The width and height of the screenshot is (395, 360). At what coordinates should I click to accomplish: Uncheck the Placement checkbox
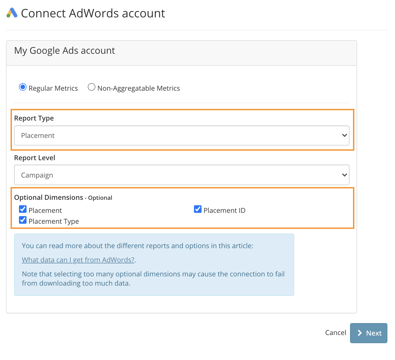click(23, 209)
